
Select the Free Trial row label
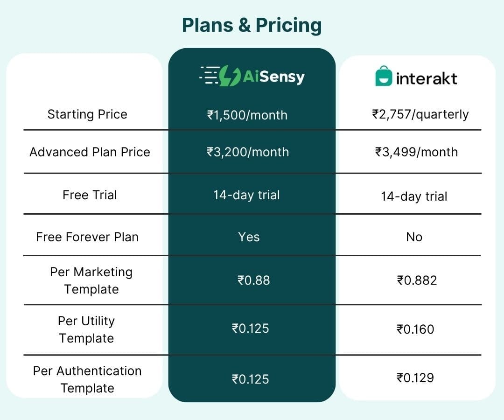click(x=90, y=195)
